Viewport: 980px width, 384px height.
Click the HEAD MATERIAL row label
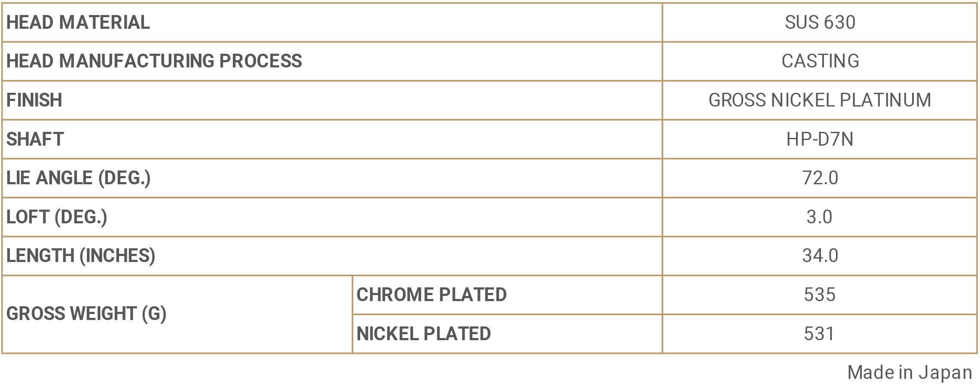pos(78,22)
